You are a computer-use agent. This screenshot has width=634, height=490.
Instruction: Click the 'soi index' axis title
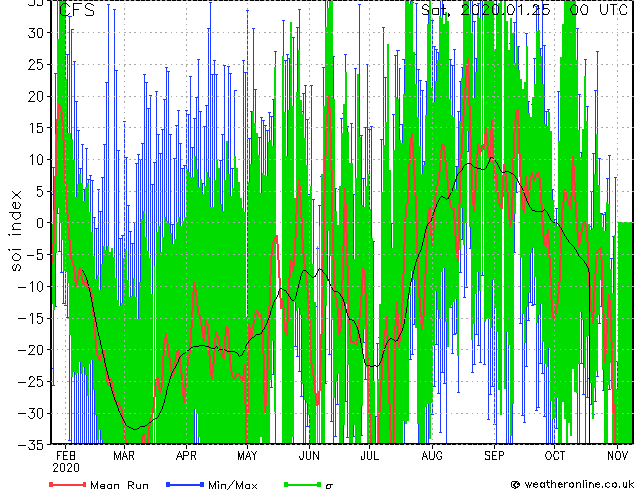pos(16,231)
